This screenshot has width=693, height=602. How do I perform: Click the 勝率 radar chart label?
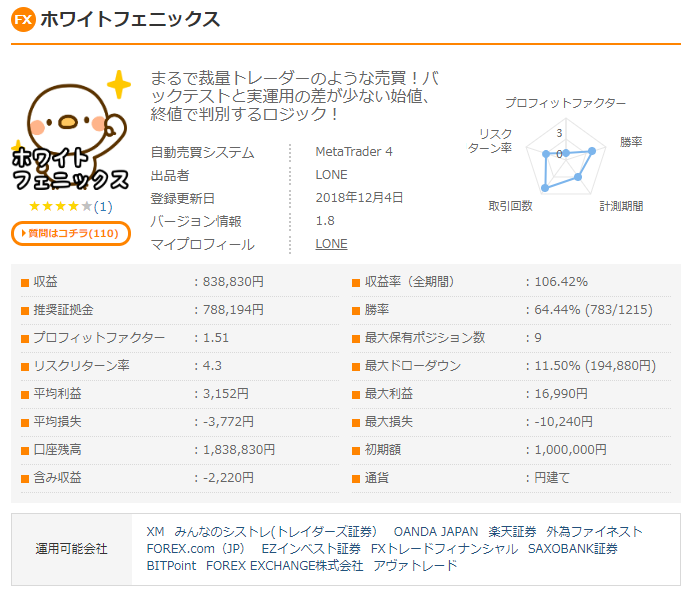click(631, 142)
